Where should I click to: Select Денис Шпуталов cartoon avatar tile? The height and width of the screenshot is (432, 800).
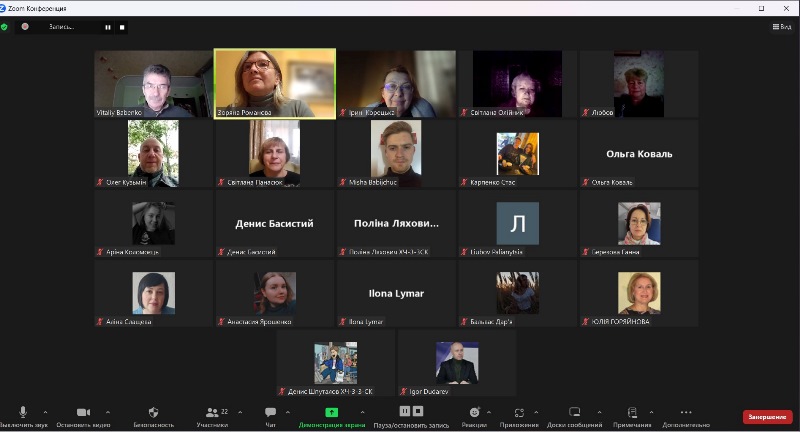pos(335,363)
